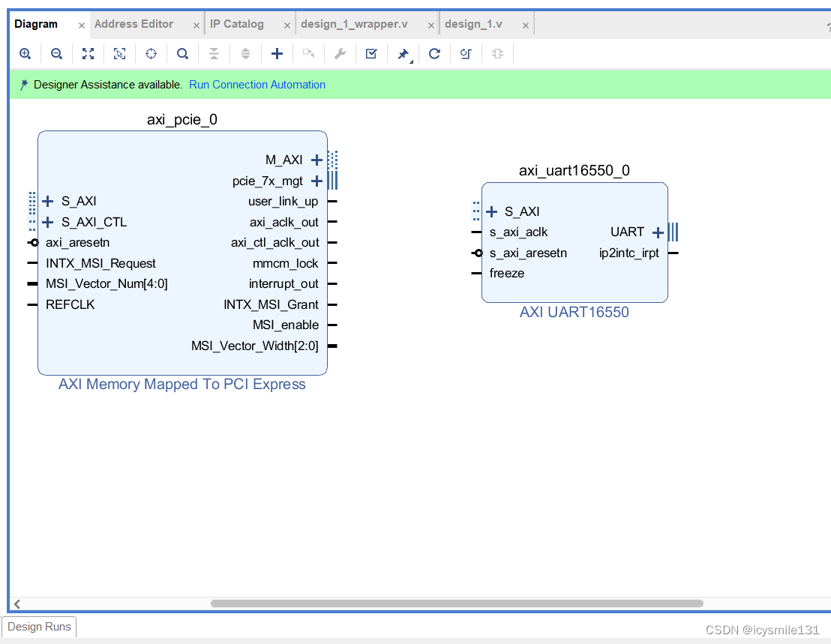Expand the M_AXI port on axi_pcie_0

[x=316, y=160]
